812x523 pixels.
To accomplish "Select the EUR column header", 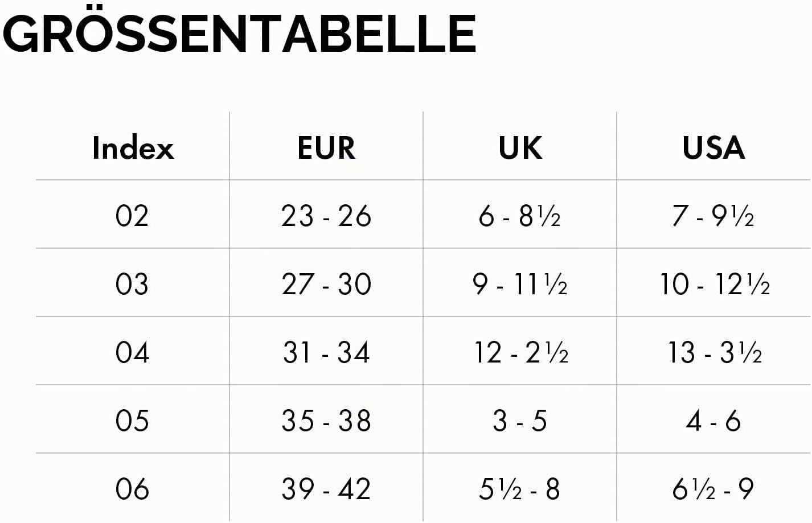I will pos(326,147).
